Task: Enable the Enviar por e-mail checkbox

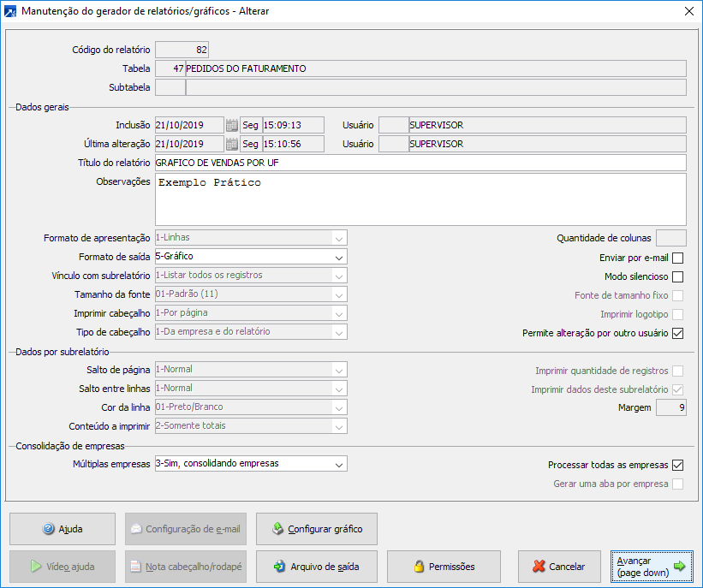Action: pyautogui.click(x=678, y=258)
